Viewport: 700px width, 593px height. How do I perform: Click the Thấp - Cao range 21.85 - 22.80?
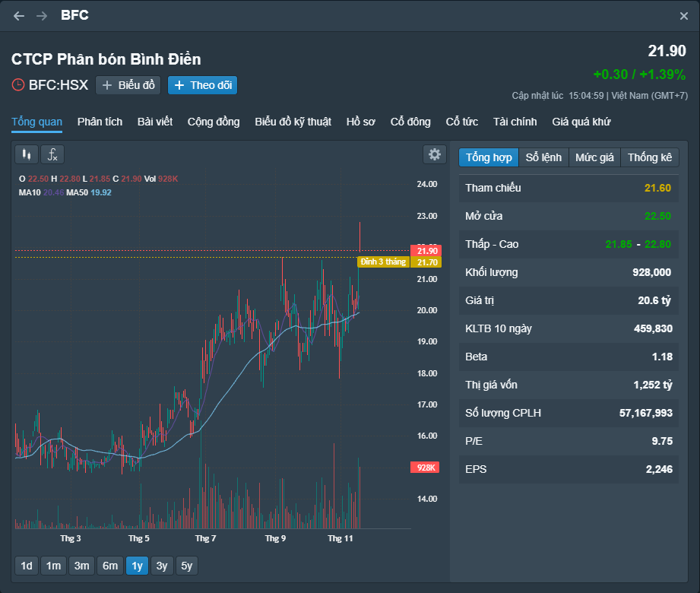coord(638,244)
